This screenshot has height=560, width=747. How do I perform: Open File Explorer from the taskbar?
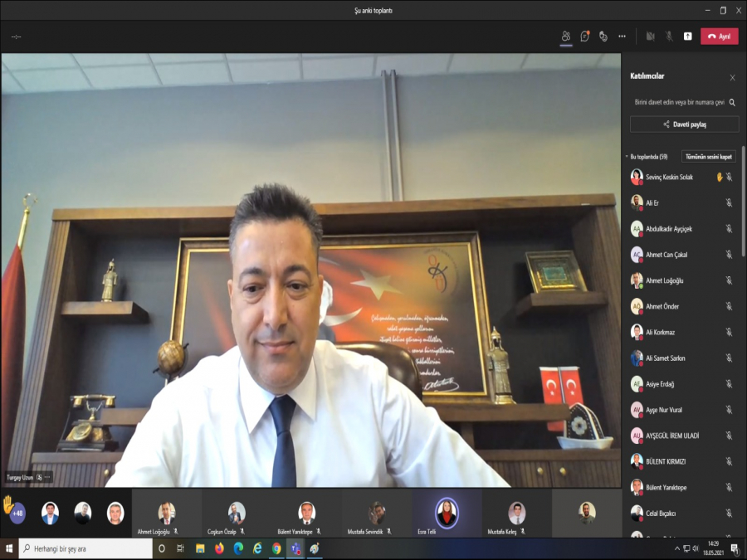pos(200,549)
